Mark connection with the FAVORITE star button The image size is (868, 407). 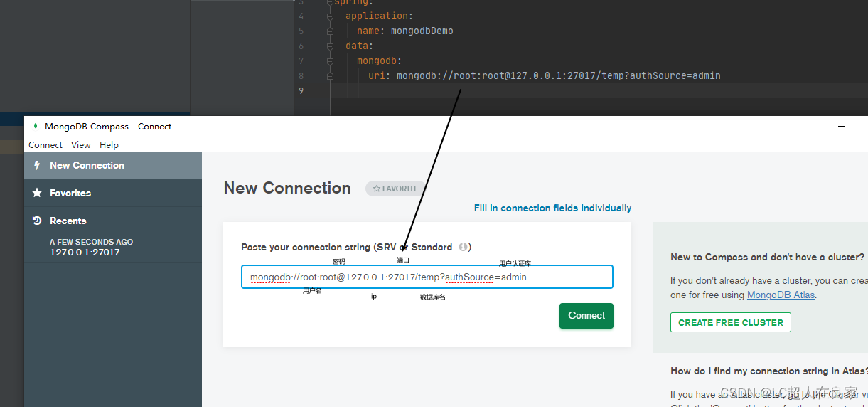[x=396, y=189]
